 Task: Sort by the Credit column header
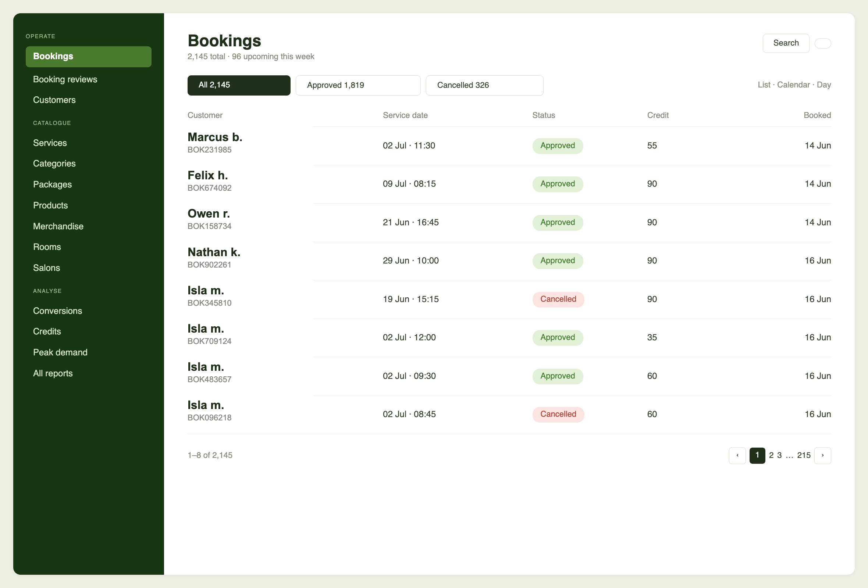coord(658,115)
